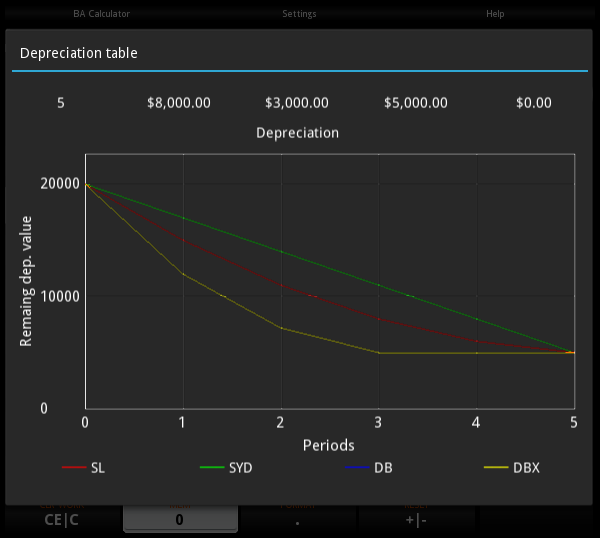This screenshot has width=600, height=538.
Task: Select the $0.00 table value
Action: 534,103
